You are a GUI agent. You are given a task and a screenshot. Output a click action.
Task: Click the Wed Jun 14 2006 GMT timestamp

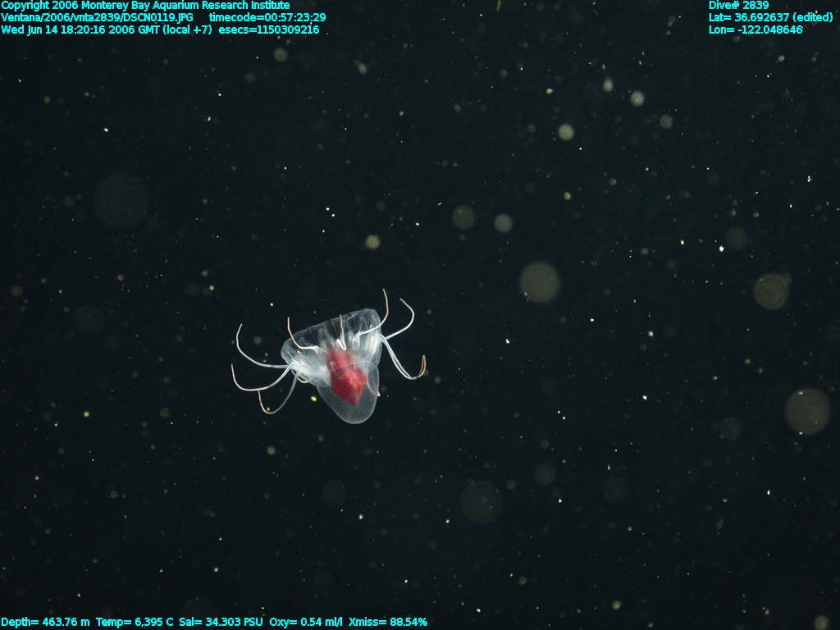[x=107, y=30]
